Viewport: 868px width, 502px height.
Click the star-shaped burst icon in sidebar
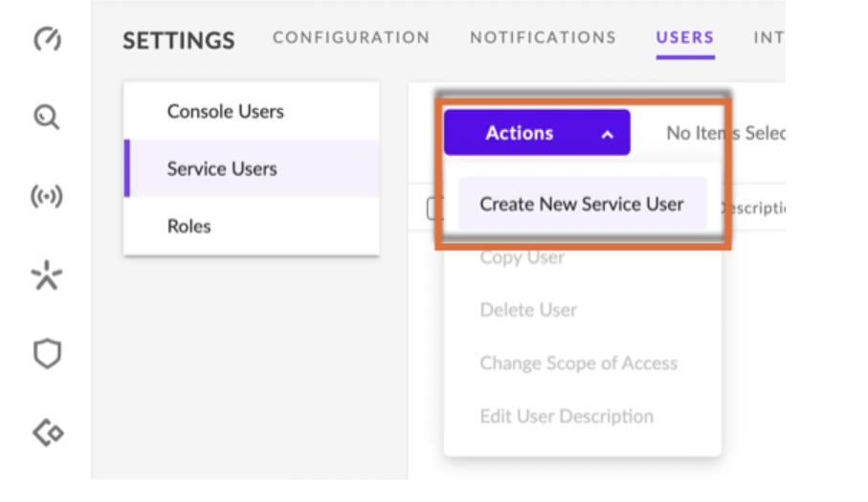coord(47,276)
